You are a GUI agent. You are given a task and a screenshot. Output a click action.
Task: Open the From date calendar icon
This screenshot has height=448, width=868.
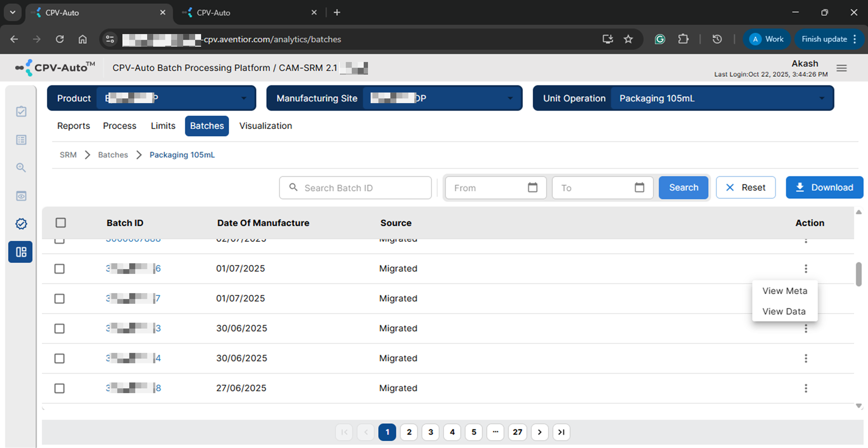pos(533,188)
